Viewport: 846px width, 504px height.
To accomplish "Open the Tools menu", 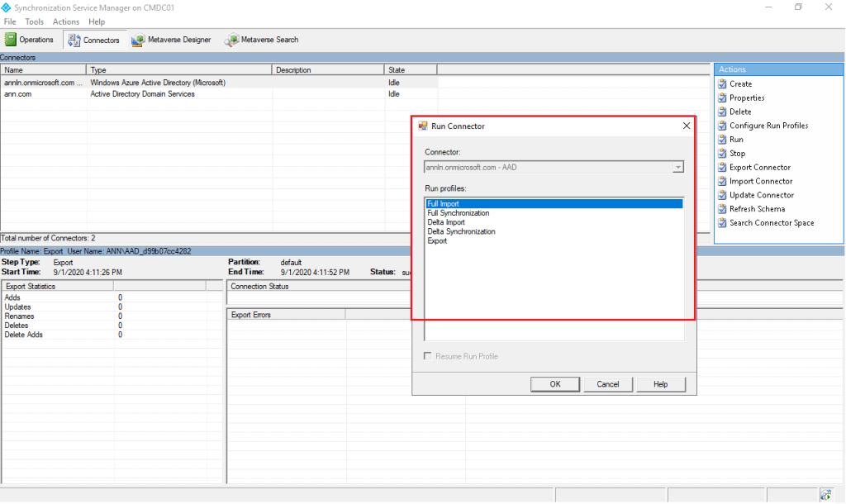I will (34, 21).
